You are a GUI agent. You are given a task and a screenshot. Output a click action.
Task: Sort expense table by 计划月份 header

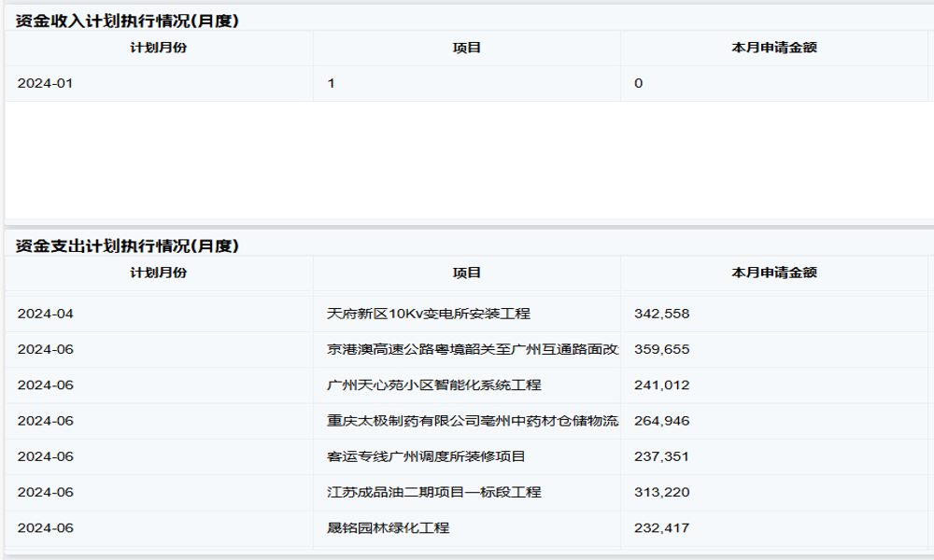(x=158, y=273)
